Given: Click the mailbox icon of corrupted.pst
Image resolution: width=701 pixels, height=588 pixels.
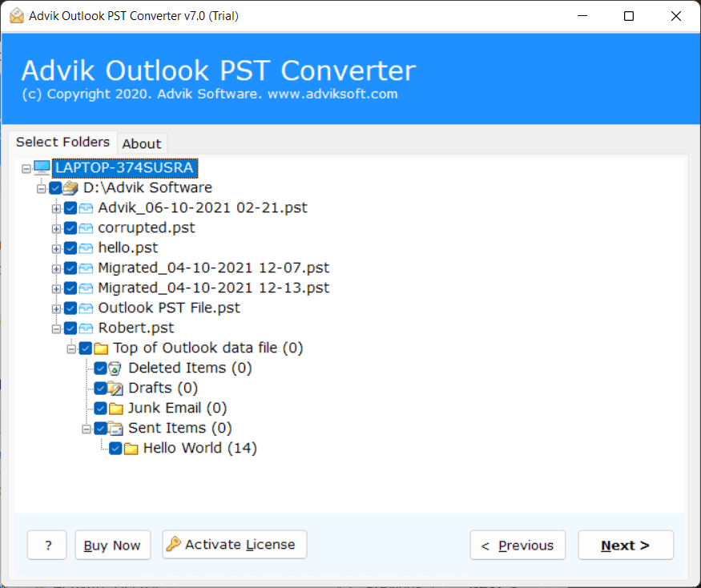Looking at the screenshot, I should 86,228.
